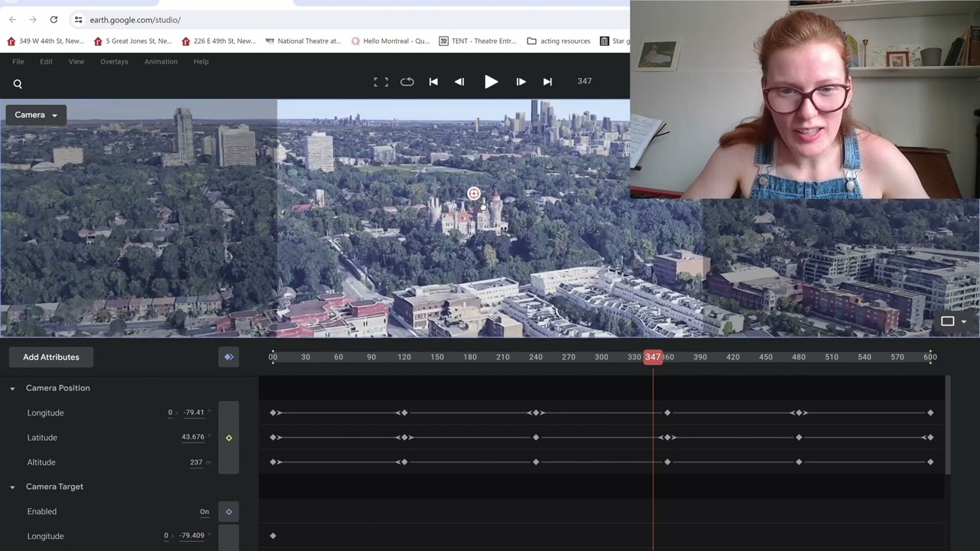980x551 pixels.
Task: Click the Add Attributes button
Action: [51, 357]
